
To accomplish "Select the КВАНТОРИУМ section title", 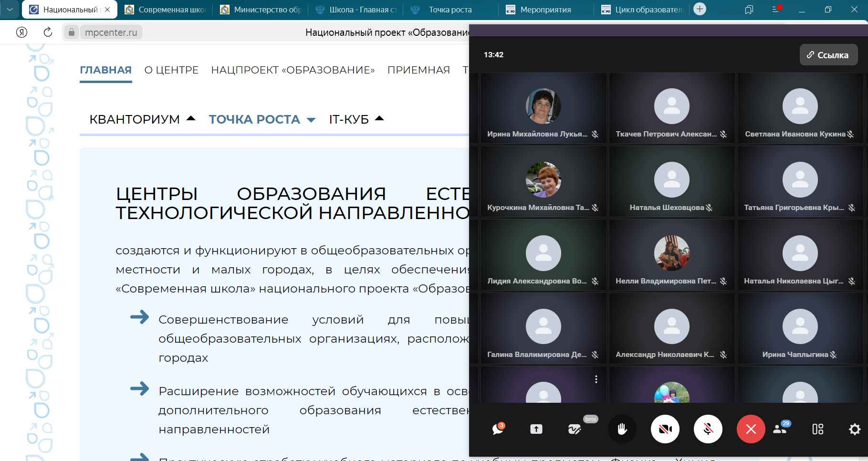I will tap(135, 119).
